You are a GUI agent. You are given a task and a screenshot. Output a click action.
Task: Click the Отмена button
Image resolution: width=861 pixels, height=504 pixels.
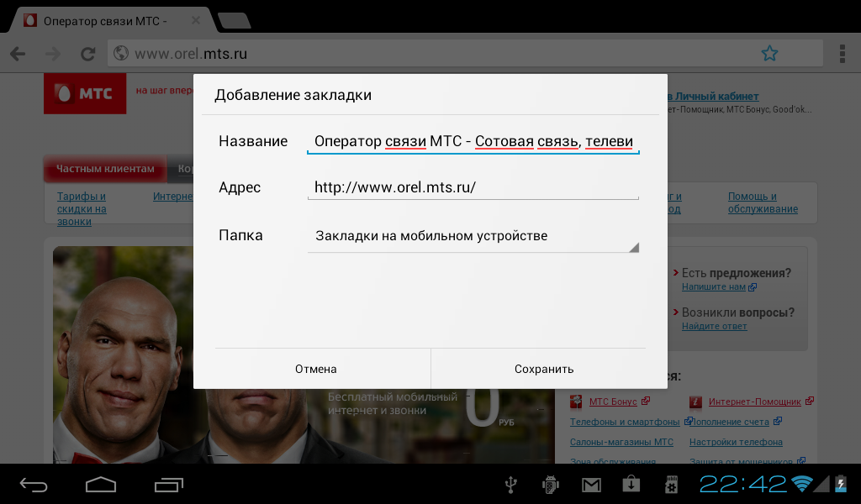tap(316, 369)
